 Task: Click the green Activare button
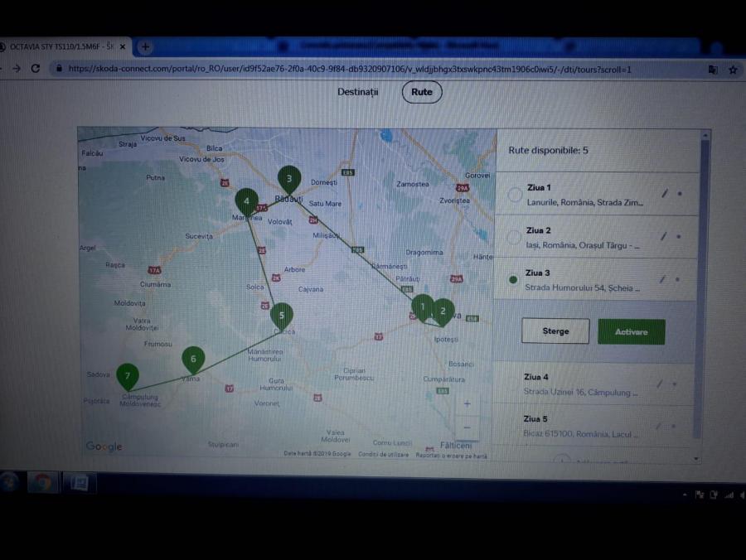point(631,331)
